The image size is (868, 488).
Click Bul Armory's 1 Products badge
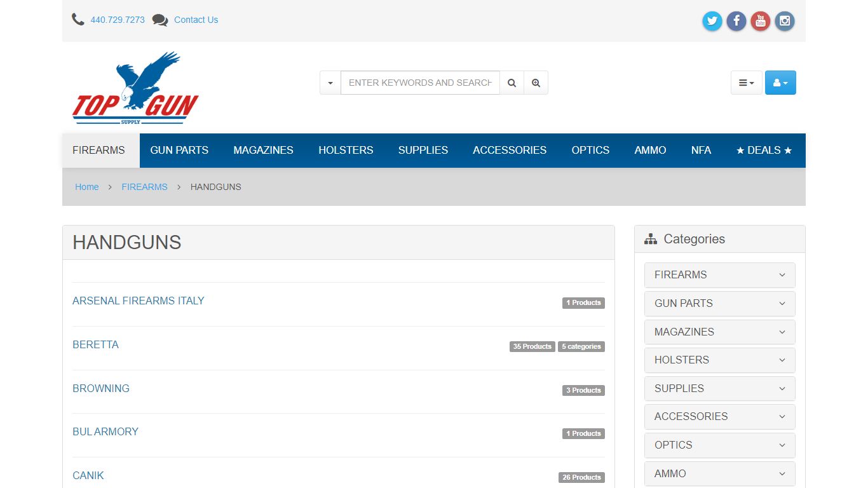pos(583,434)
